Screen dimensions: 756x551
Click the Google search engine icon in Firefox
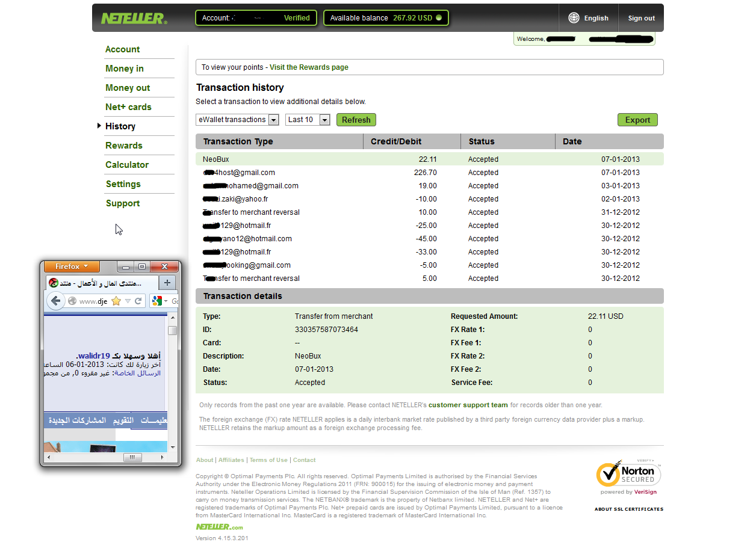coord(158,301)
